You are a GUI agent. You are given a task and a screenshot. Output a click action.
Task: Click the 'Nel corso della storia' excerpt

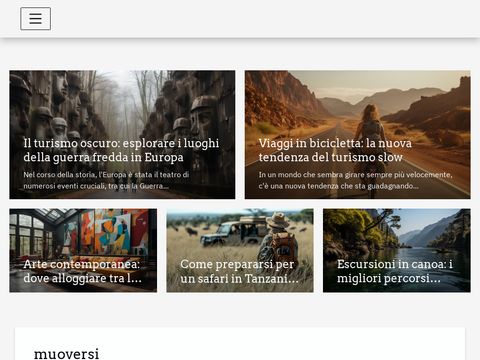click(x=106, y=180)
